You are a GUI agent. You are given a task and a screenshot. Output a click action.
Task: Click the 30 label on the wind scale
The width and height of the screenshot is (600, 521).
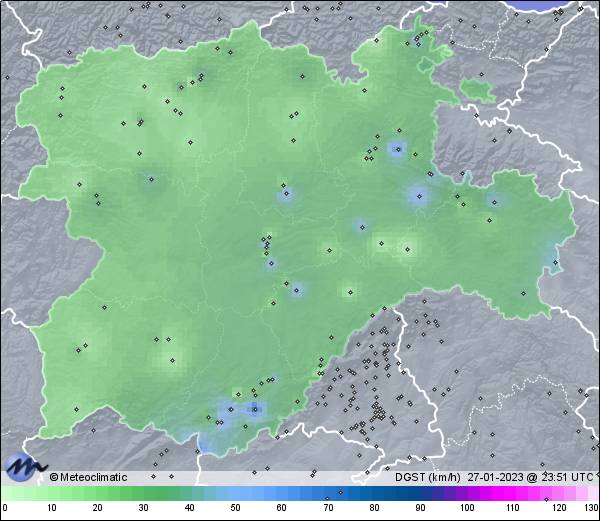coord(143,508)
